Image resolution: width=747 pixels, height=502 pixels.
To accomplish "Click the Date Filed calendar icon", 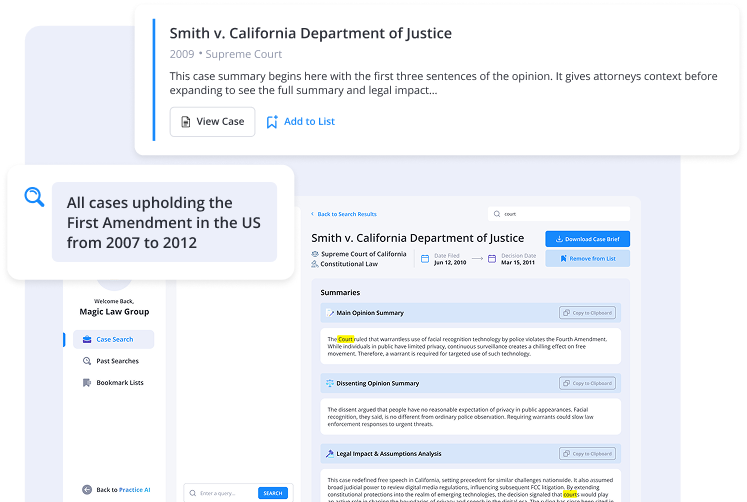I will click(425, 259).
